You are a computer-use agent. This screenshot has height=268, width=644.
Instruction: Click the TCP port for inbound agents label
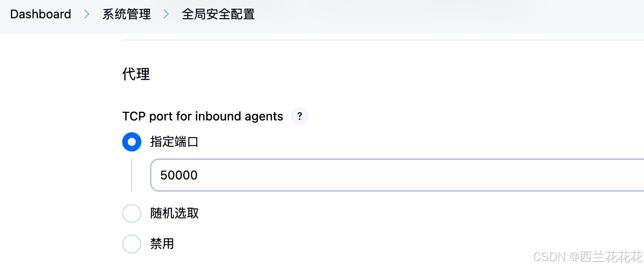tap(202, 116)
